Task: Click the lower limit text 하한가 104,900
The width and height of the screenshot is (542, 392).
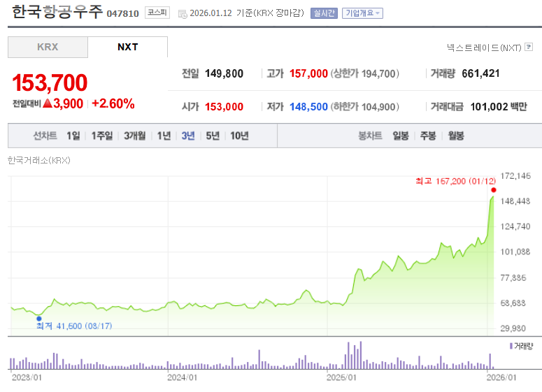Action: point(364,107)
